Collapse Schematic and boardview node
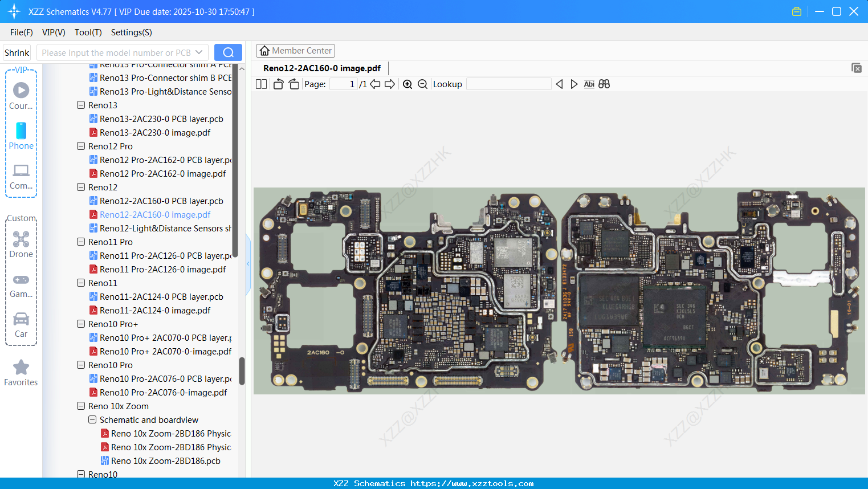This screenshot has width=868, height=489. 92,419
